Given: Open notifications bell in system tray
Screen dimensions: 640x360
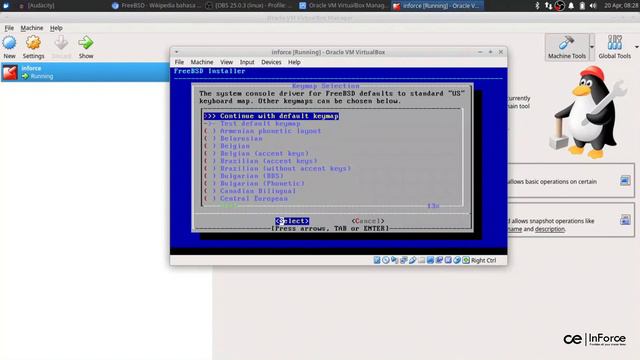Looking at the screenshot, I should (571, 6).
